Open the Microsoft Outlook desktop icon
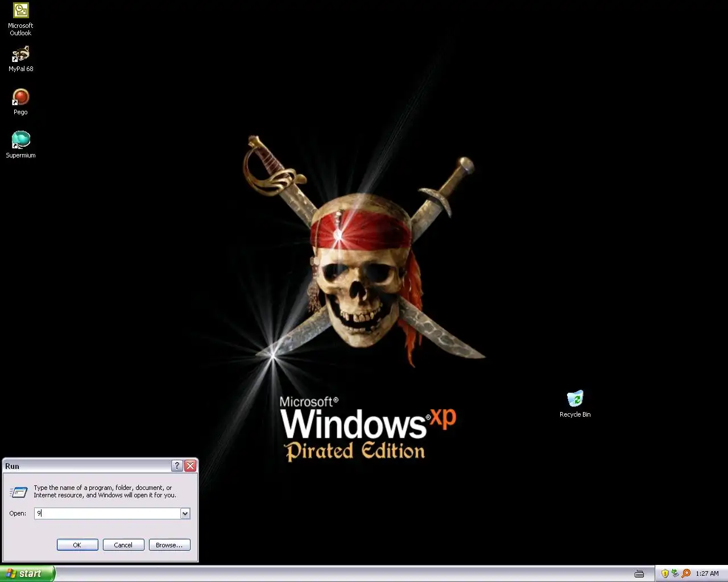 [20, 19]
